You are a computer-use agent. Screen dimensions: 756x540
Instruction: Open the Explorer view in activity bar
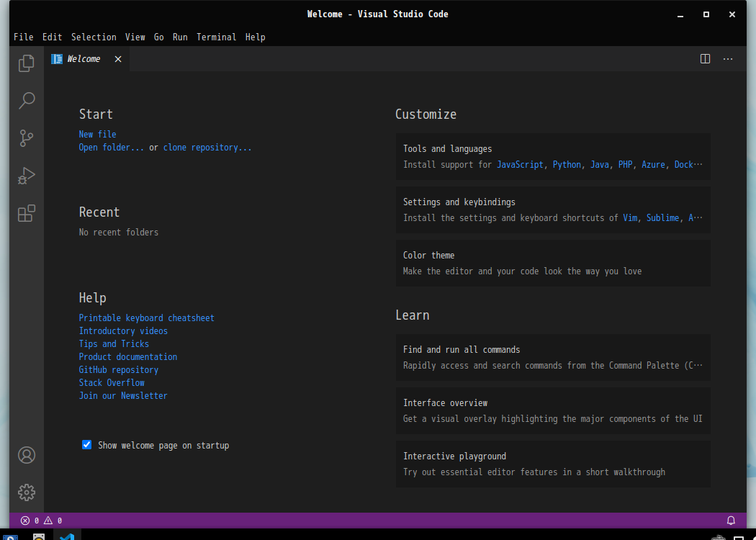tap(27, 63)
